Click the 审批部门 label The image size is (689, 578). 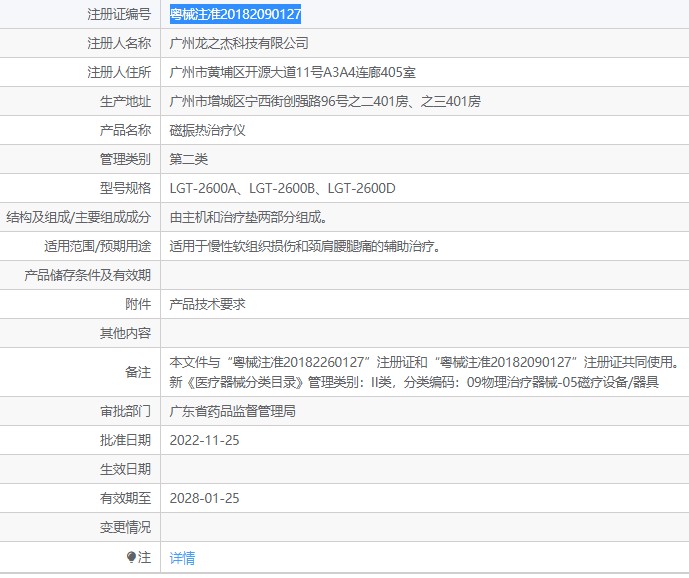125,411
